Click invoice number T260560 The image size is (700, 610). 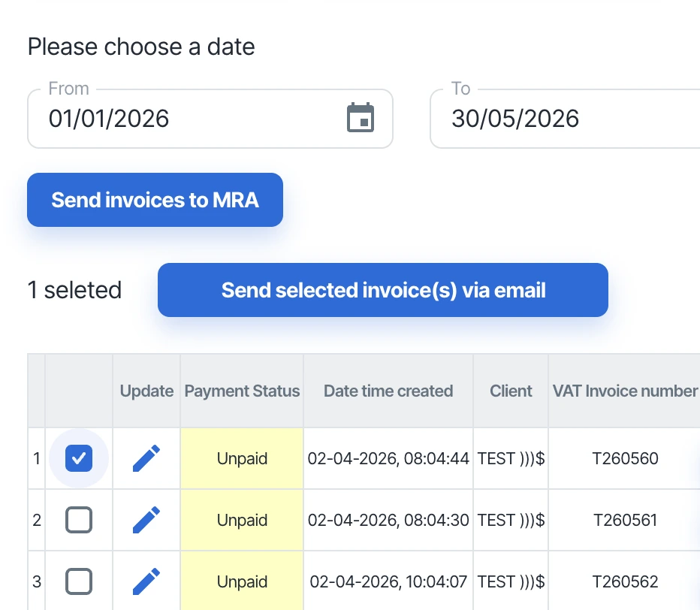click(x=625, y=458)
